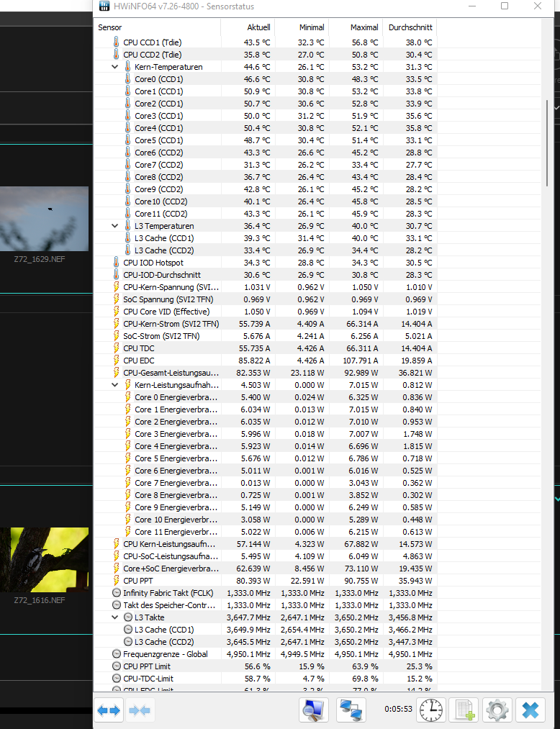The image size is (560, 729).
Task: Click the sensor list vertical scrollbar
Action: coord(548,143)
